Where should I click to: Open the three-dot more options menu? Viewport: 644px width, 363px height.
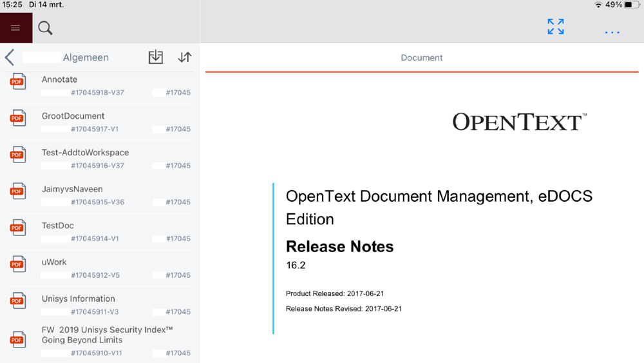(x=612, y=32)
